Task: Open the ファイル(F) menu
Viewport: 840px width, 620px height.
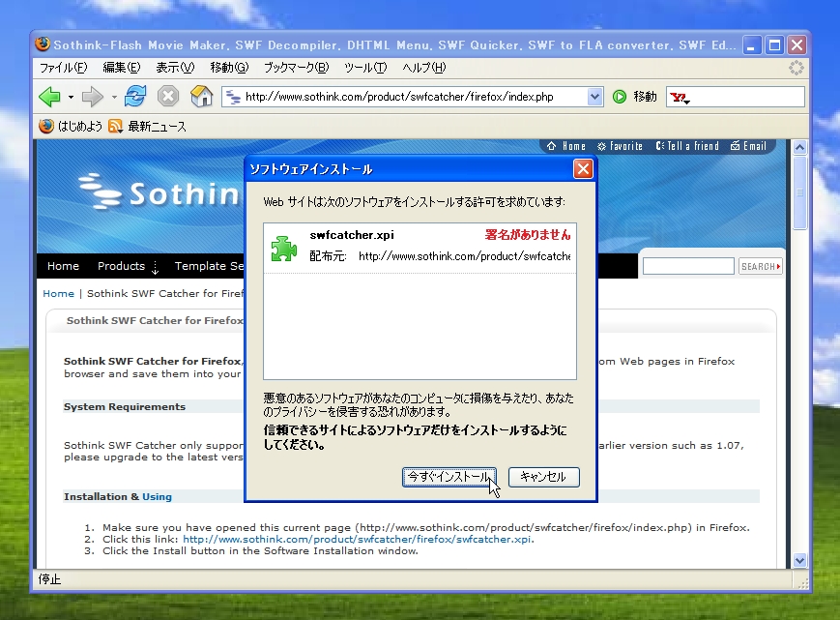Action: point(63,68)
